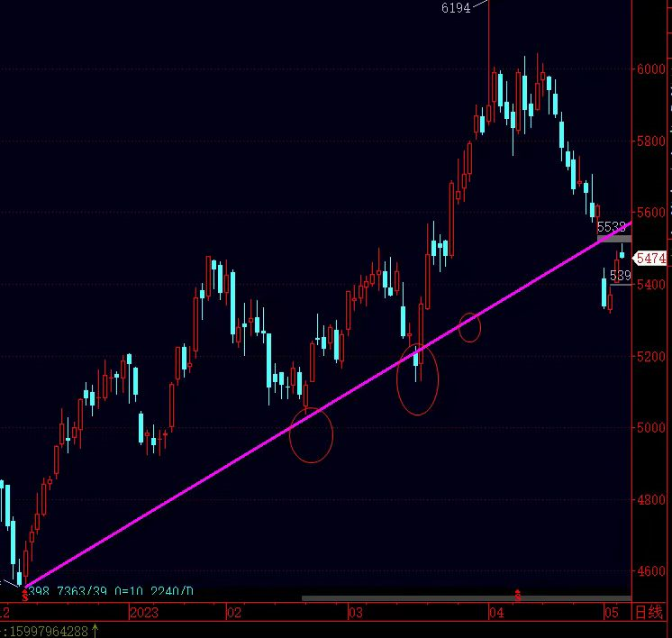Click the current price tag 5474
The height and width of the screenshot is (638, 672).
pyautogui.click(x=650, y=258)
